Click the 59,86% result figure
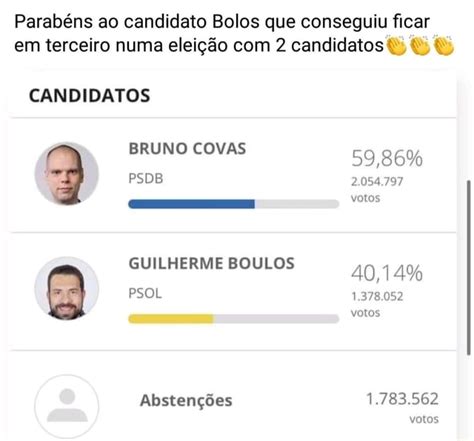The image size is (474, 441). point(387,158)
